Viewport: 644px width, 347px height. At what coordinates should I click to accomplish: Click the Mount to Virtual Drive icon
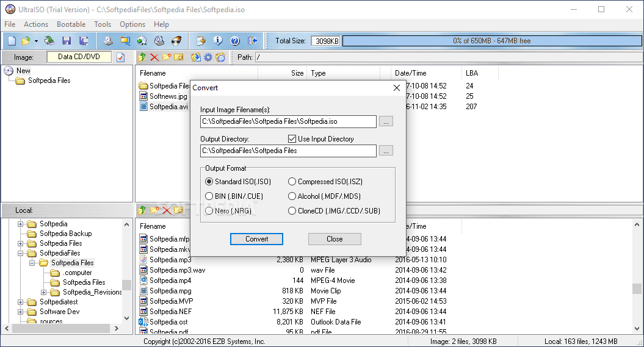(x=159, y=41)
